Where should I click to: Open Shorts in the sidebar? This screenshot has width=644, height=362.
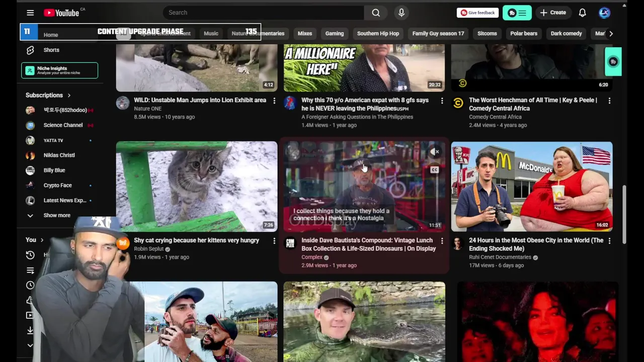click(51, 50)
